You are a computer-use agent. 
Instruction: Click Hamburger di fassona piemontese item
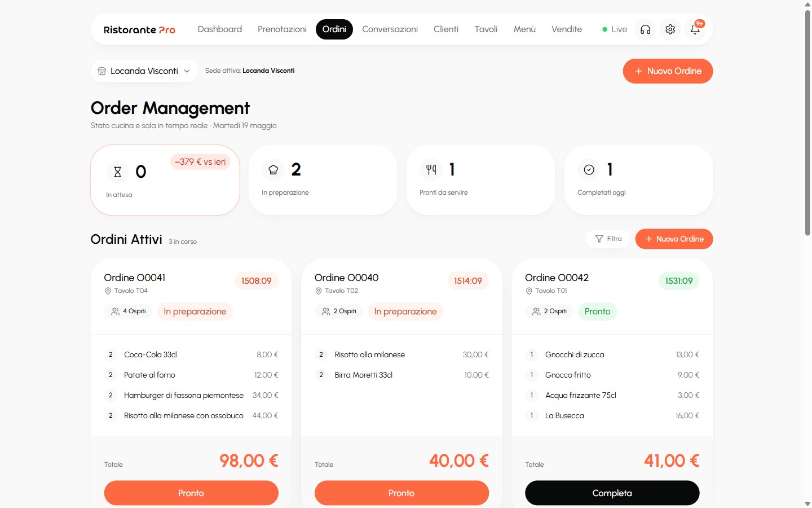tap(191, 395)
